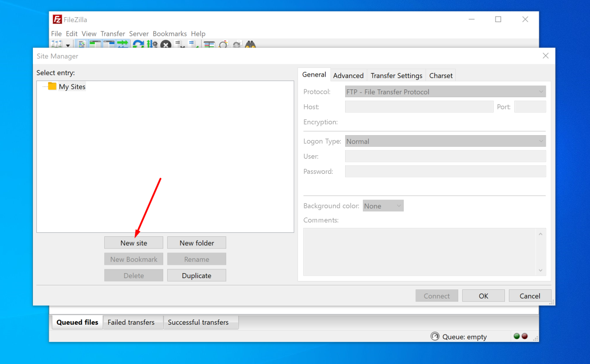Click the New folder button
The width and height of the screenshot is (590, 364).
pyautogui.click(x=197, y=243)
